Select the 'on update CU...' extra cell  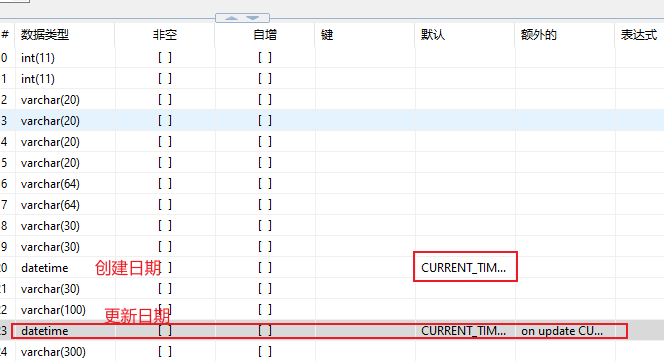[x=562, y=330]
